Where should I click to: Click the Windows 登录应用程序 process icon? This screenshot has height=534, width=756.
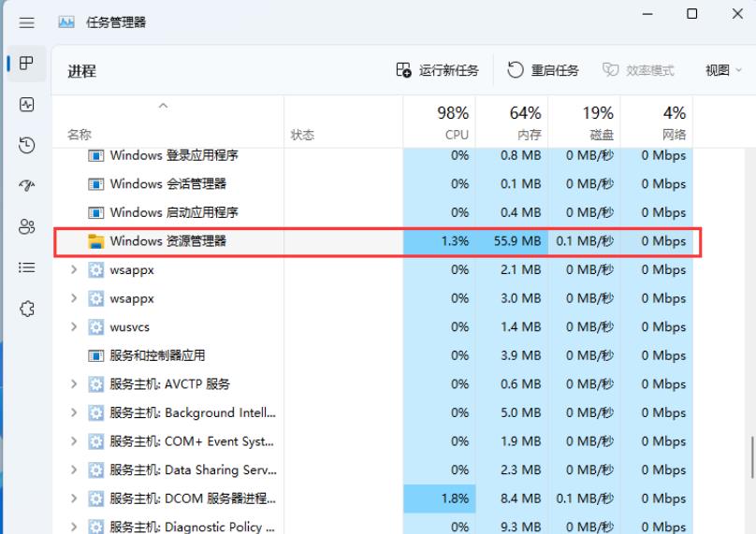(x=96, y=155)
